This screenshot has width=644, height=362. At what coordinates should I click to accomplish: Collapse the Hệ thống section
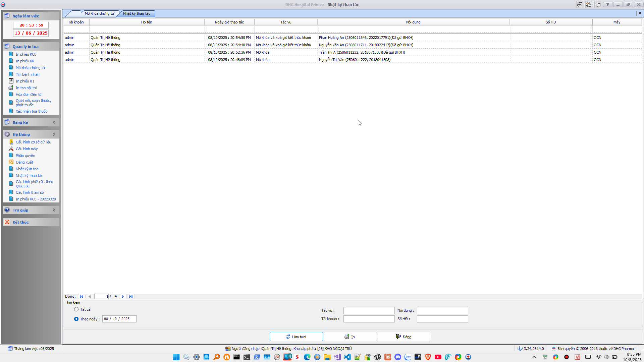tap(54, 134)
